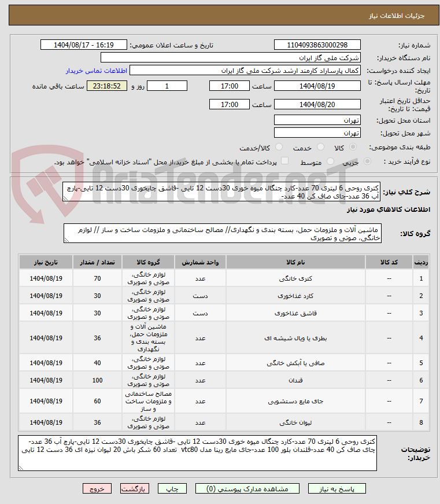Click the remaining time 23:18:52 field
The image size is (440, 504).
pos(107,86)
